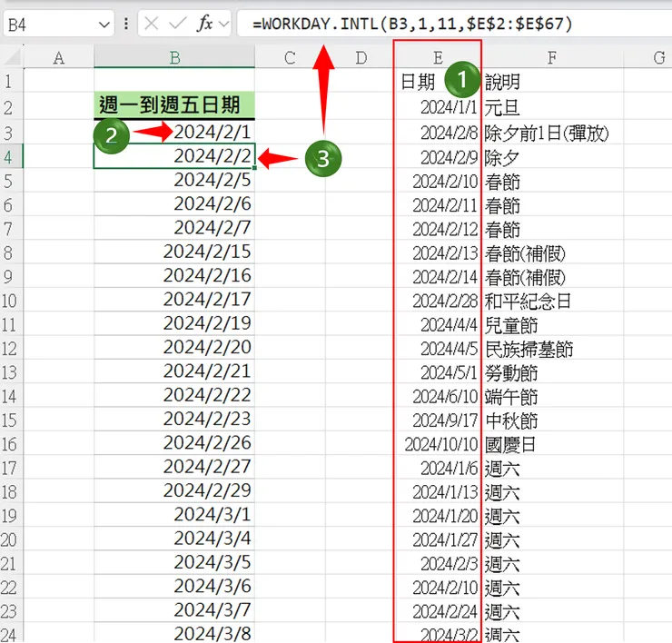Select the 中秋節 cell
Image resolution: width=672 pixels, height=643 pixels.
[x=552, y=420]
